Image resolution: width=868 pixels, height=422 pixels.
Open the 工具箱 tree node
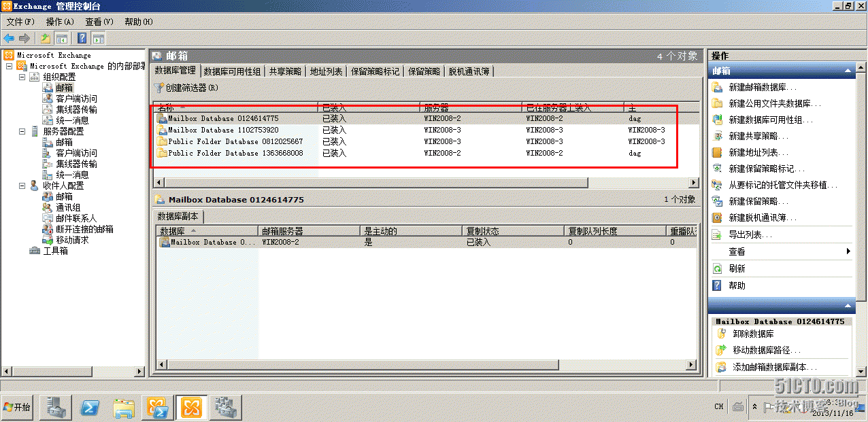(55, 251)
